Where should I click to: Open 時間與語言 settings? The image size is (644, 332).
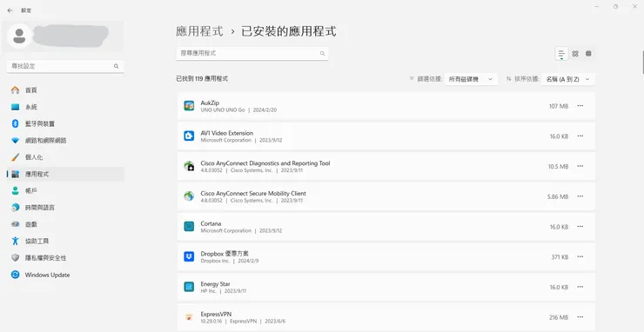point(65,208)
